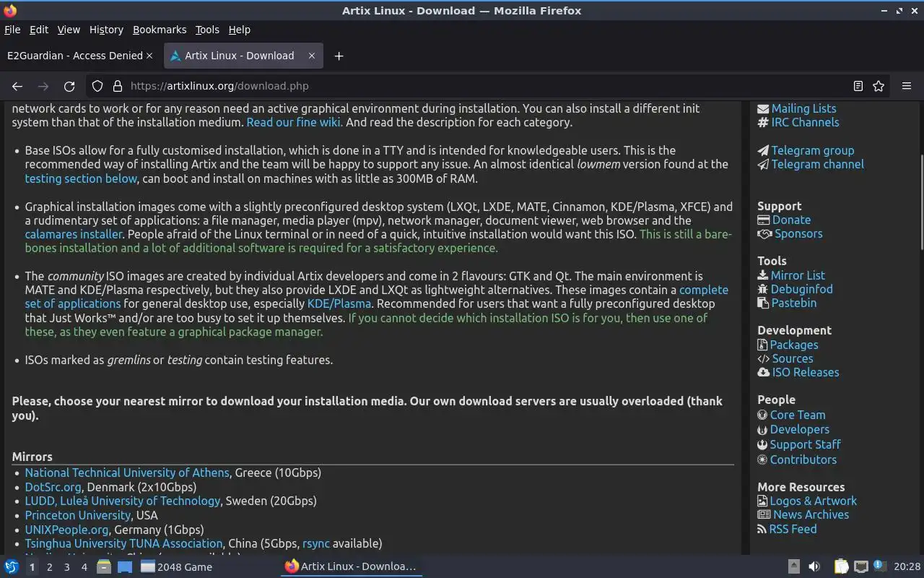Open the taskbar file manager icon
Image resolution: width=924 pixels, height=578 pixels.
click(x=104, y=567)
